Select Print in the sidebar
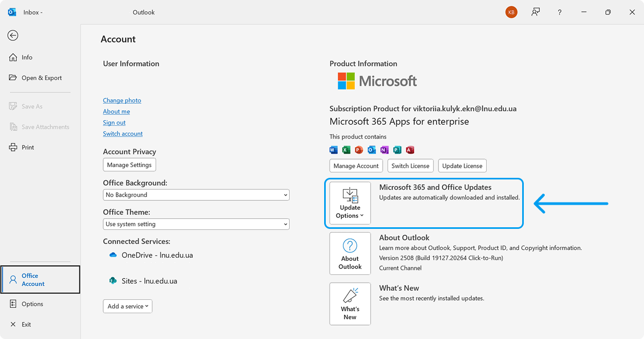Viewport: 644px width, 339px height. [x=27, y=147]
